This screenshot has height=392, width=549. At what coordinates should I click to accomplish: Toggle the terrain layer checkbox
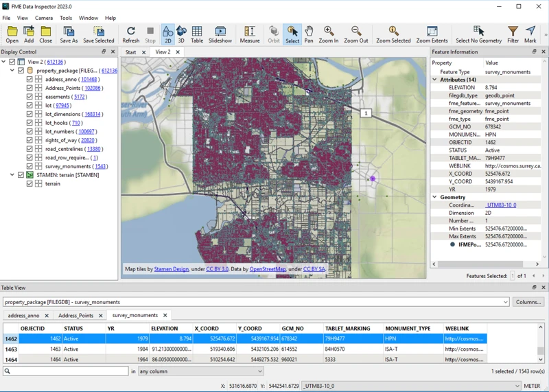click(x=30, y=183)
